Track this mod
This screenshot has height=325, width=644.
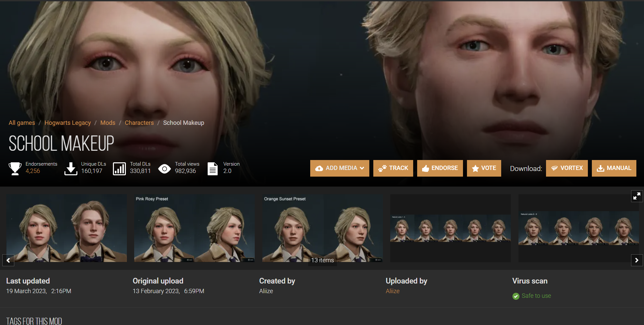pos(393,168)
